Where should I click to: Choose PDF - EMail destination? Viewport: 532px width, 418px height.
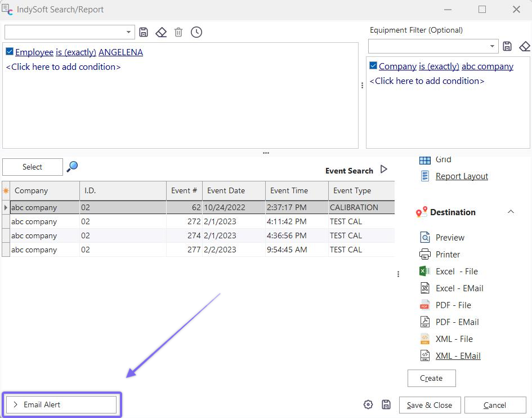(x=457, y=322)
